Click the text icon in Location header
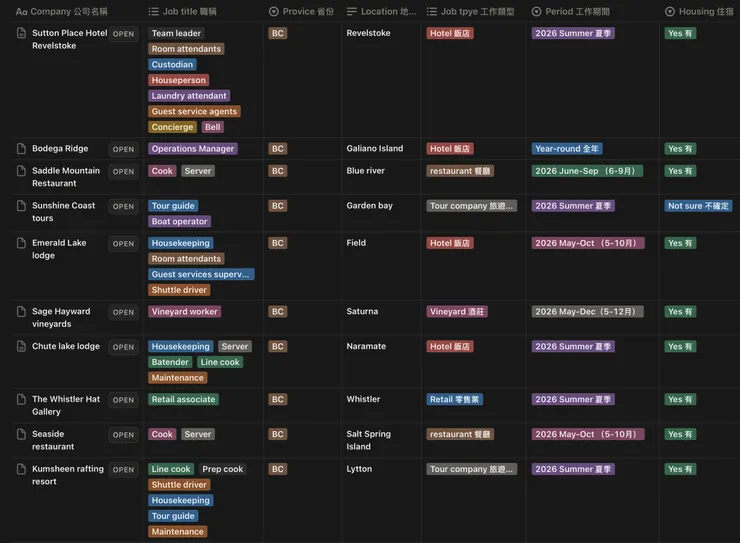 (352, 11)
